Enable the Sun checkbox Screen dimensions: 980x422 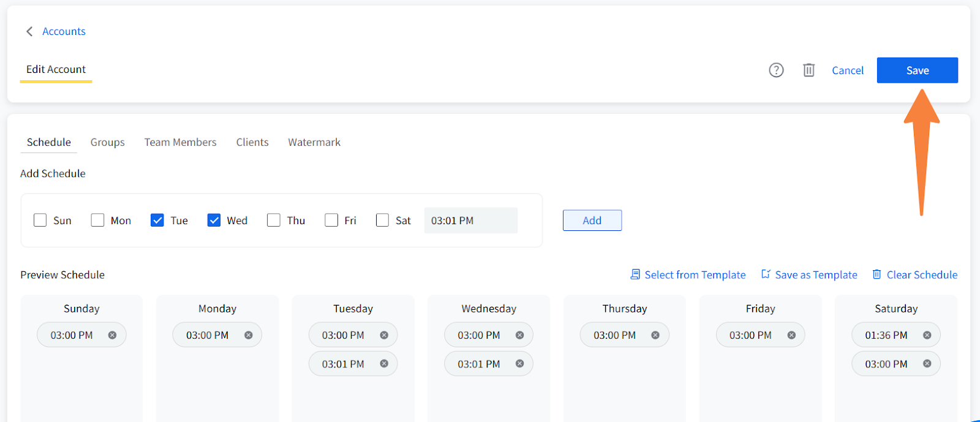click(x=40, y=220)
